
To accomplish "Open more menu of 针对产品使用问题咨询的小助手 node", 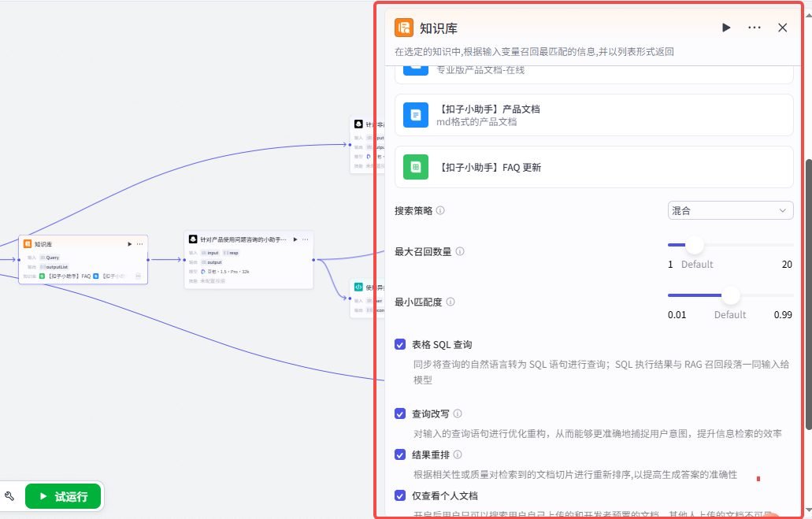I will tap(306, 239).
